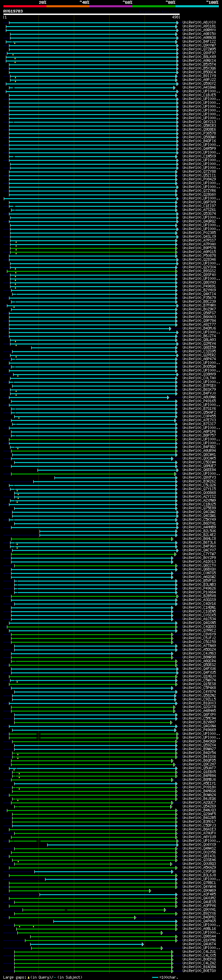222x980 pixels.
Task: Click the UniRef100_C5DIW4 hit label
Action: point(199,462)
